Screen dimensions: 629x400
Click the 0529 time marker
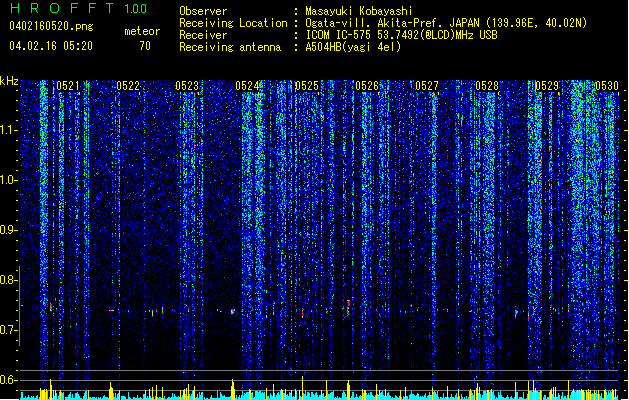point(547,86)
